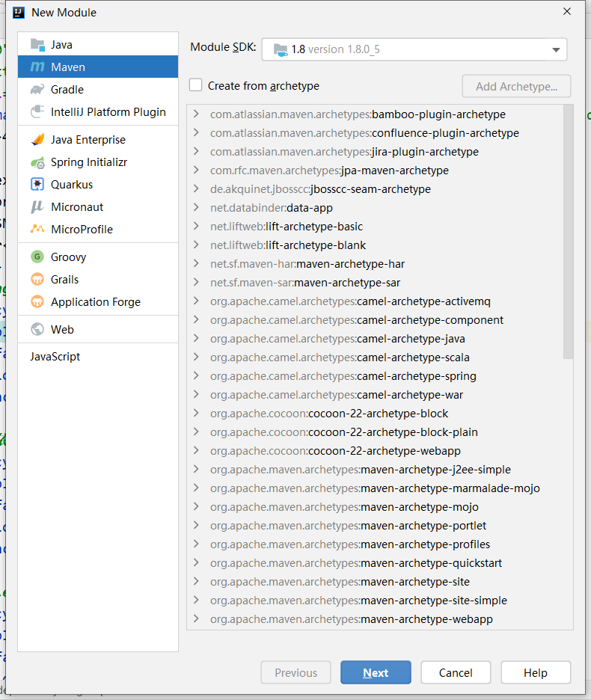Viewport: 591px width, 700px height.
Task: Select Java module type
Action: pos(98,45)
